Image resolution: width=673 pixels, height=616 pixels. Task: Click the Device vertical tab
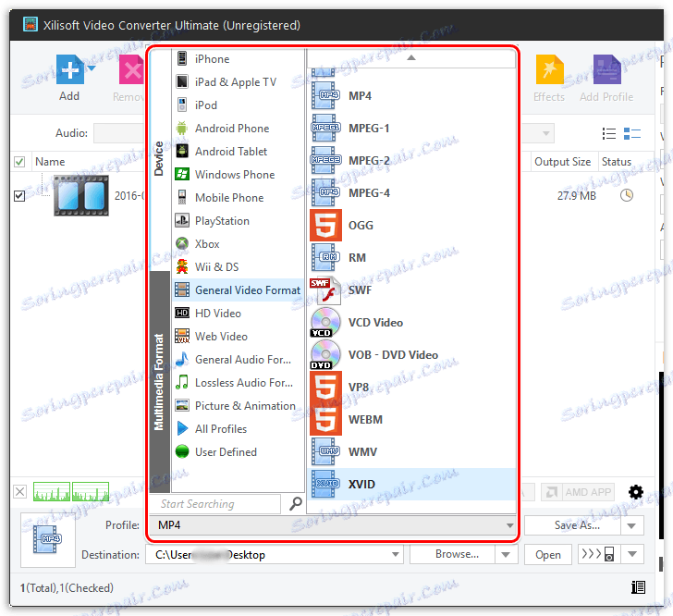point(159,158)
